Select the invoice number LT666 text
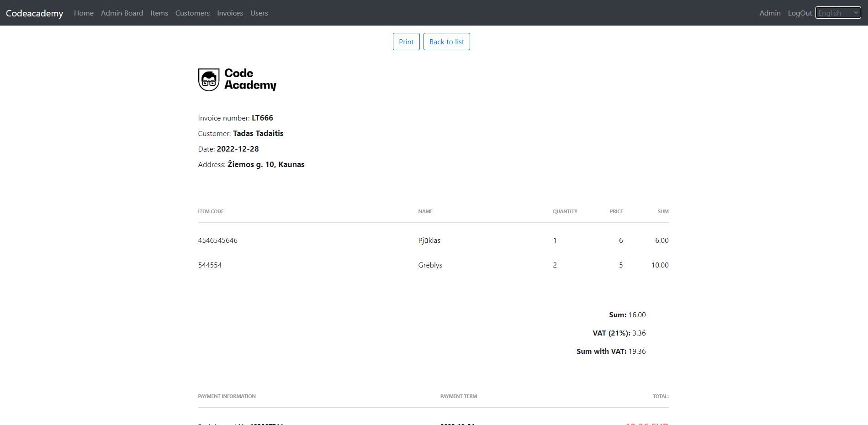This screenshot has width=868, height=425. (x=263, y=118)
